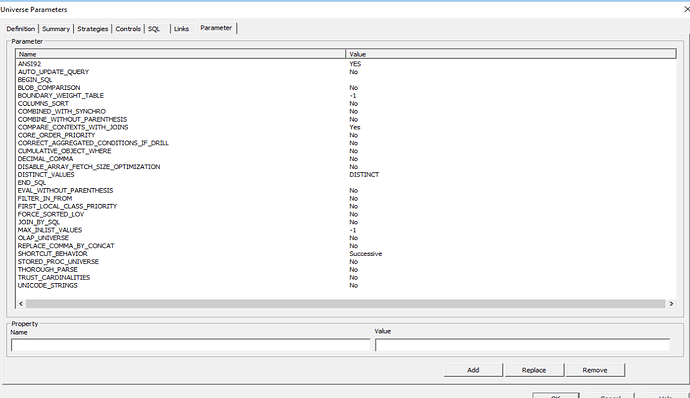Sort by the Value column header
This screenshot has height=398, width=690.
click(511, 54)
